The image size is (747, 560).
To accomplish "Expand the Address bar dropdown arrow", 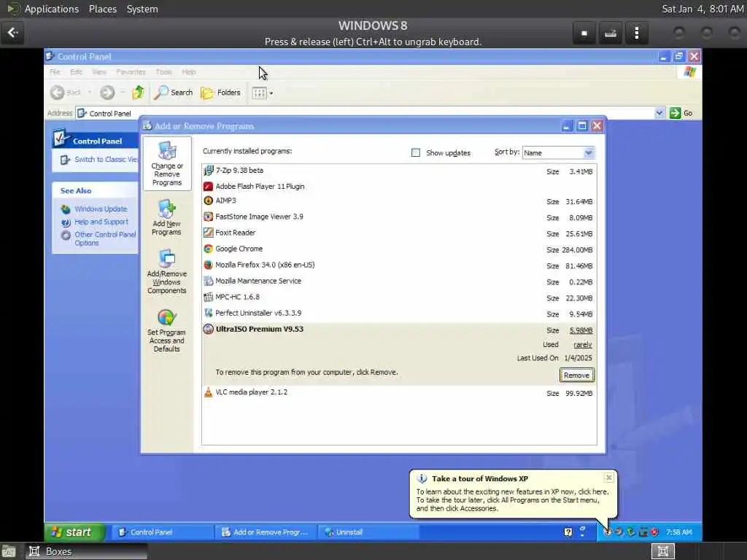I will tap(659, 113).
